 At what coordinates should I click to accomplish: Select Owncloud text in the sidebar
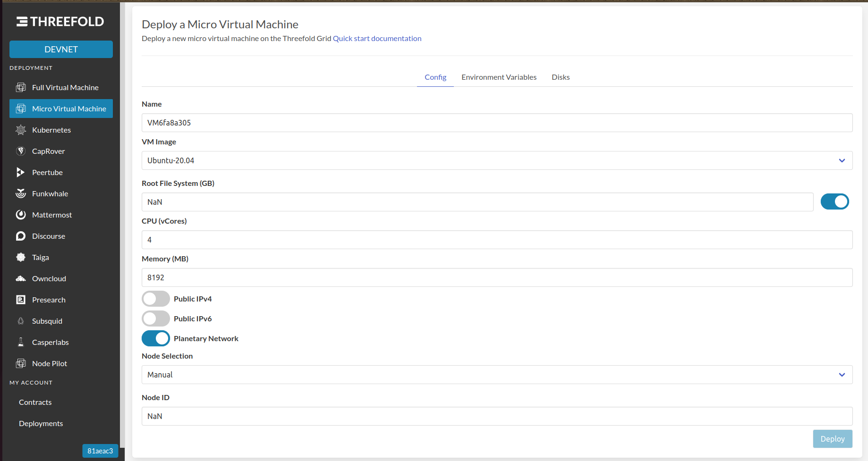(49, 278)
